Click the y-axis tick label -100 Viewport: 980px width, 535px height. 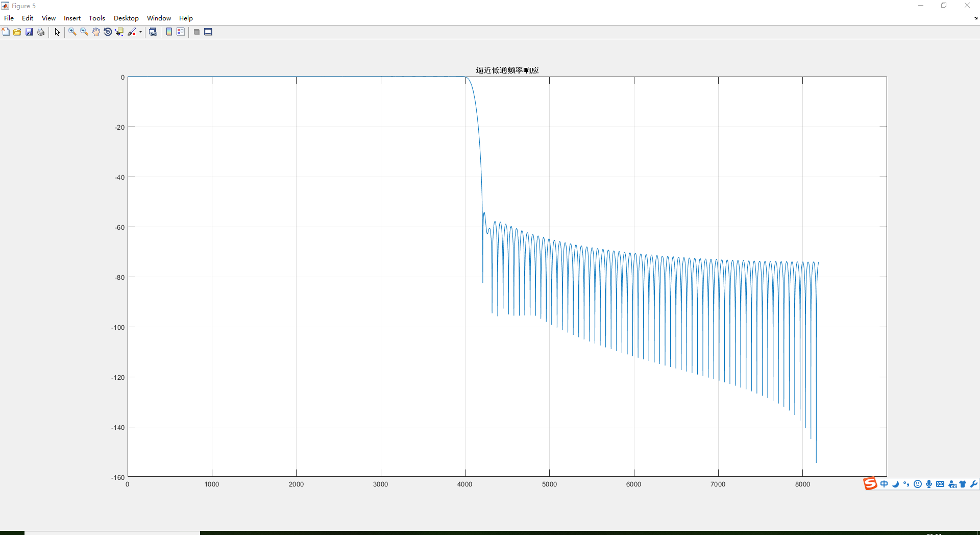118,327
